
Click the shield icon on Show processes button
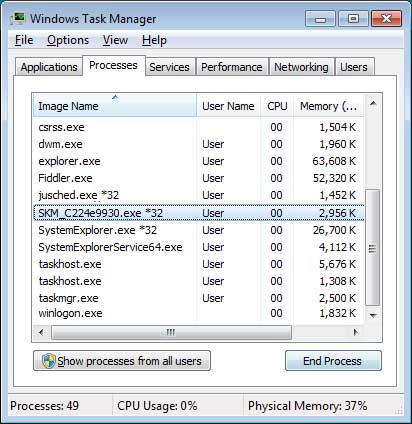49,361
